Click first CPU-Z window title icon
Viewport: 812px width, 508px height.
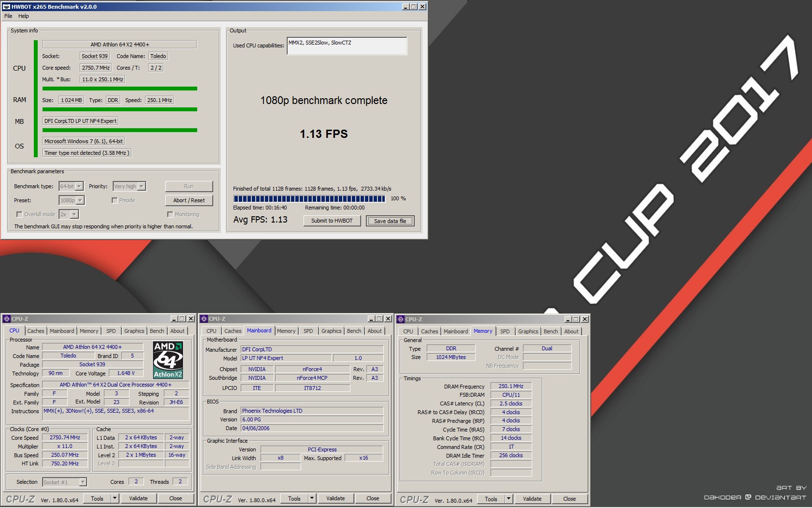(x=7, y=319)
